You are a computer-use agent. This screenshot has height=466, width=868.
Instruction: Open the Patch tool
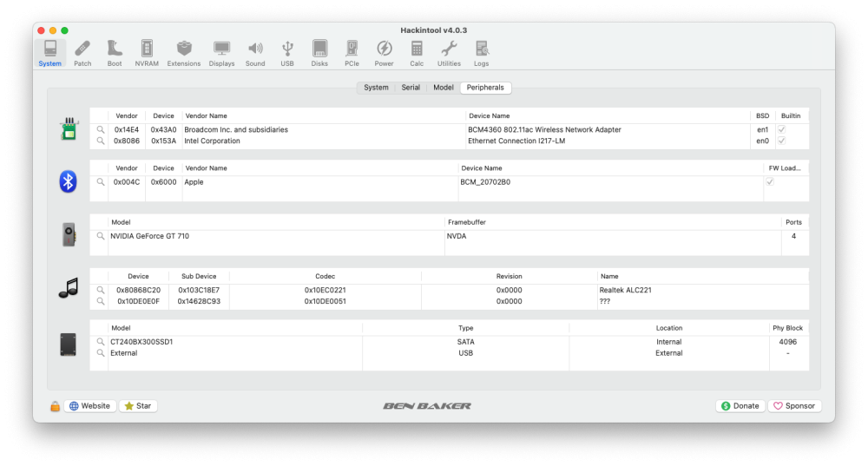point(82,54)
